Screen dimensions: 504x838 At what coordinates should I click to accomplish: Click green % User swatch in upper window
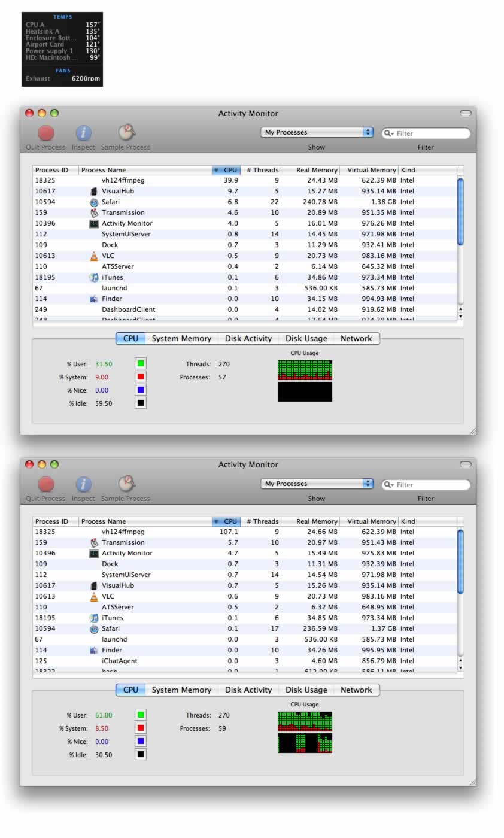(141, 363)
